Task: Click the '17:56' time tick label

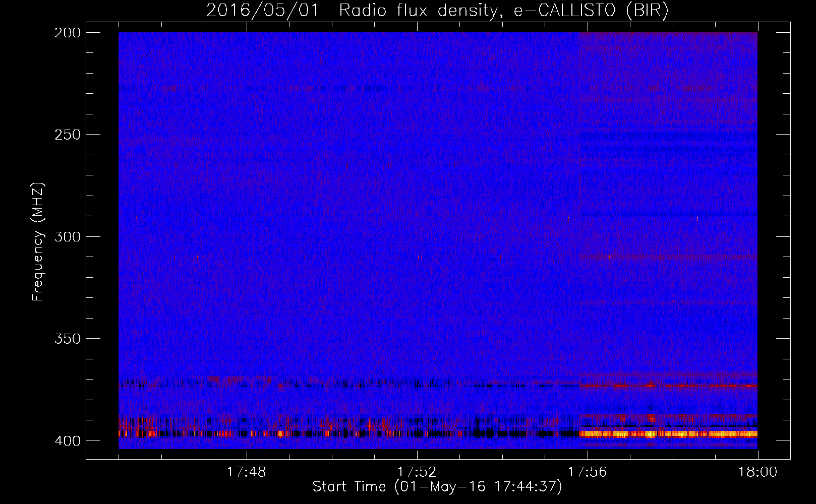Action: (587, 472)
